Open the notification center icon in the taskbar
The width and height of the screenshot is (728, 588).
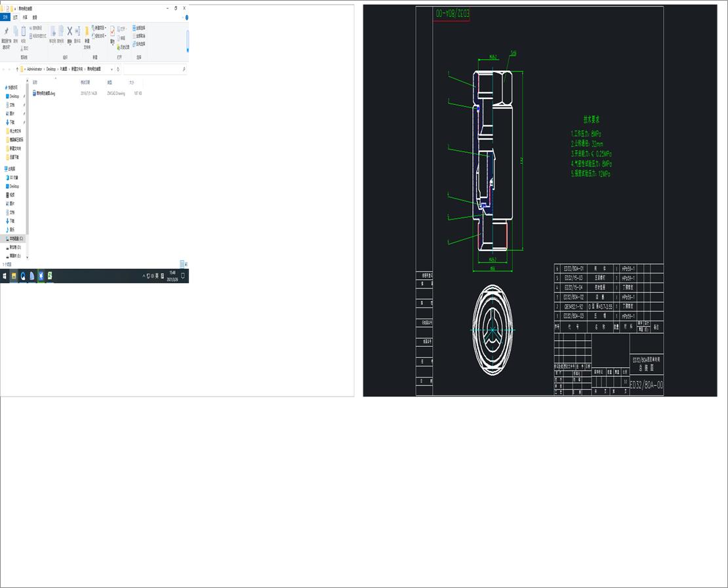coord(183,276)
